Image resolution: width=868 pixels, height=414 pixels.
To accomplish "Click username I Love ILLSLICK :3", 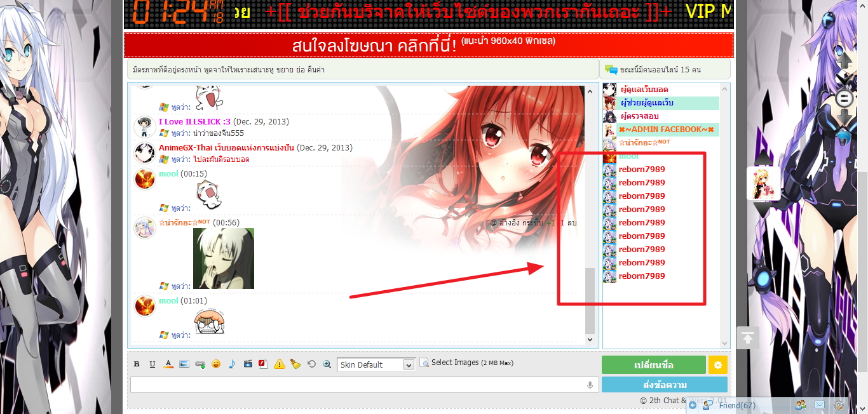I will coord(194,121).
